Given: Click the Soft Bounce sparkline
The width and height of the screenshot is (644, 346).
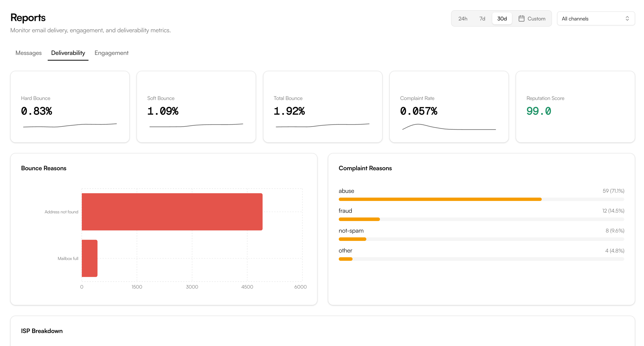Looking at the screenshot, I should click(196, 125).
